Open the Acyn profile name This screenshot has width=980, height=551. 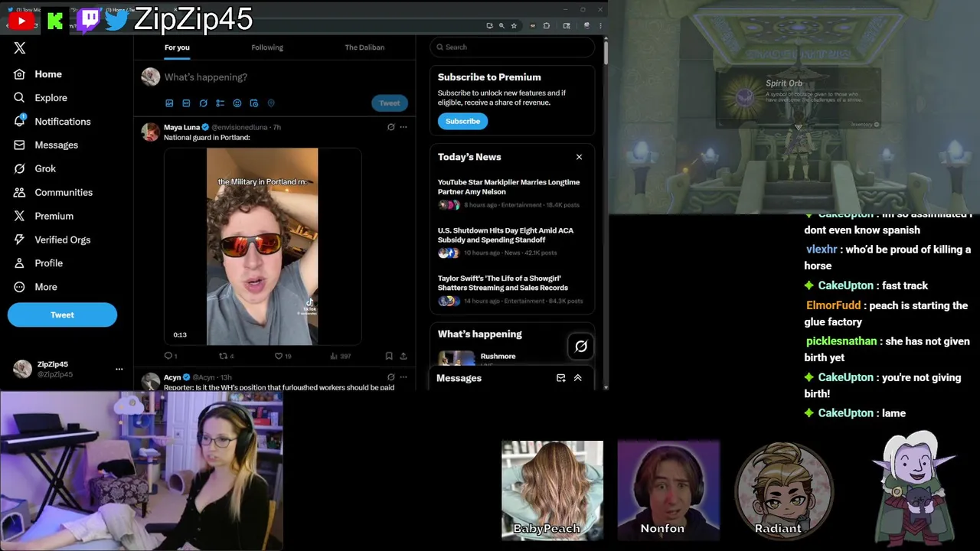pyautogui.click(x=172, y=377)
